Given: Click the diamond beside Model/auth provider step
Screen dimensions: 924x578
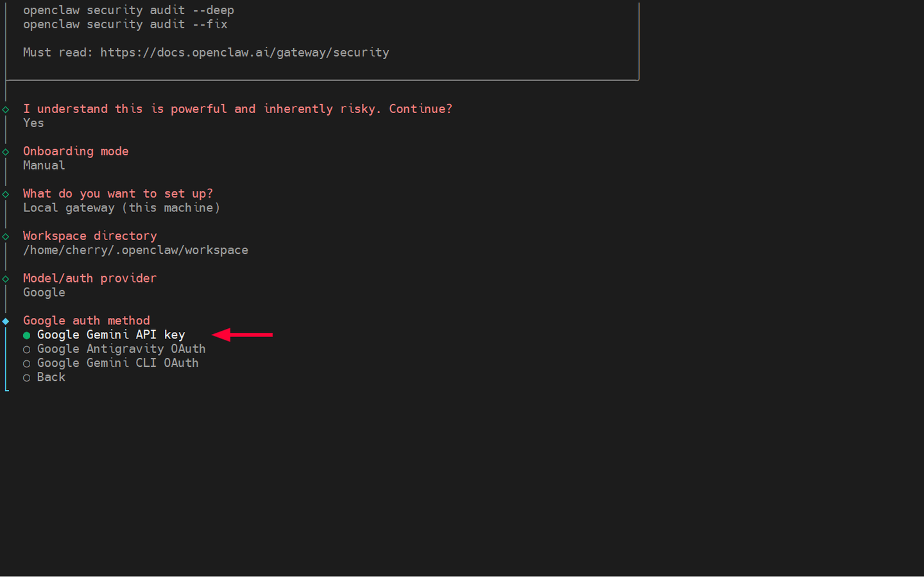Looking at the screenshot, I should click(x=6, y=277).
